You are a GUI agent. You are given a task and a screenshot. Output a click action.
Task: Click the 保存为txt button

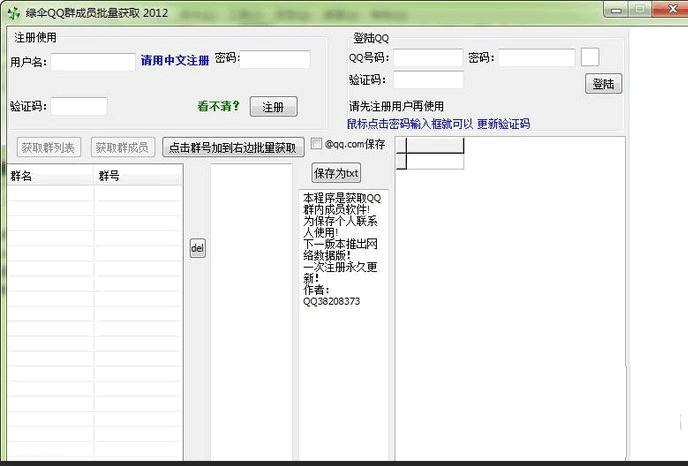(337, 173)
